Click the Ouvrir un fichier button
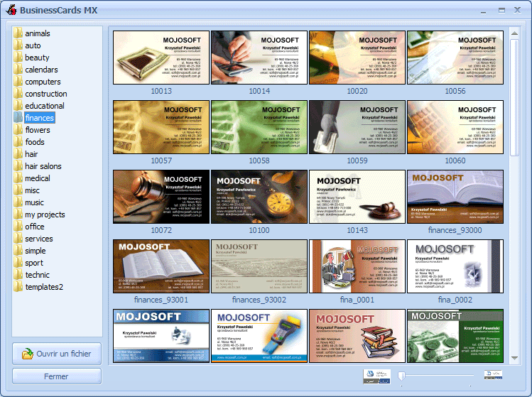This screenshot has width=532, height=397. click(x=57, y=354)
